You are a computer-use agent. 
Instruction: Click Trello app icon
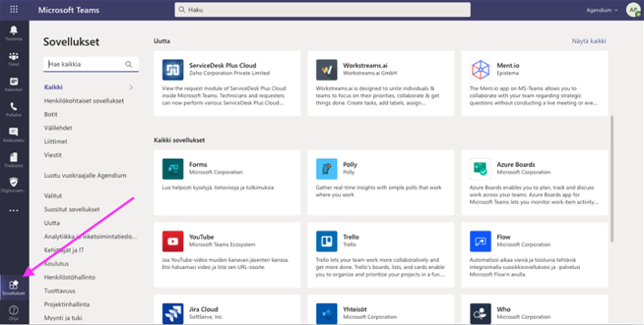coord(327,241)
